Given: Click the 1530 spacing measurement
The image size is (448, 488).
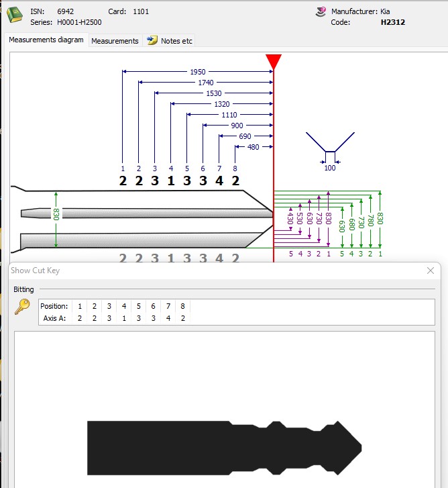Looking at the screenshot, I should (214, 93).
